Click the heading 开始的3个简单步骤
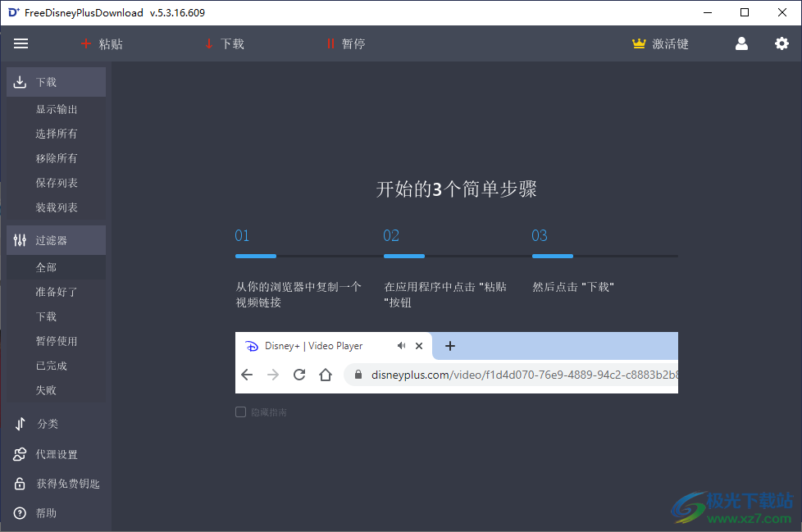This screenshot has height=532, width=802. pos(456,189)
